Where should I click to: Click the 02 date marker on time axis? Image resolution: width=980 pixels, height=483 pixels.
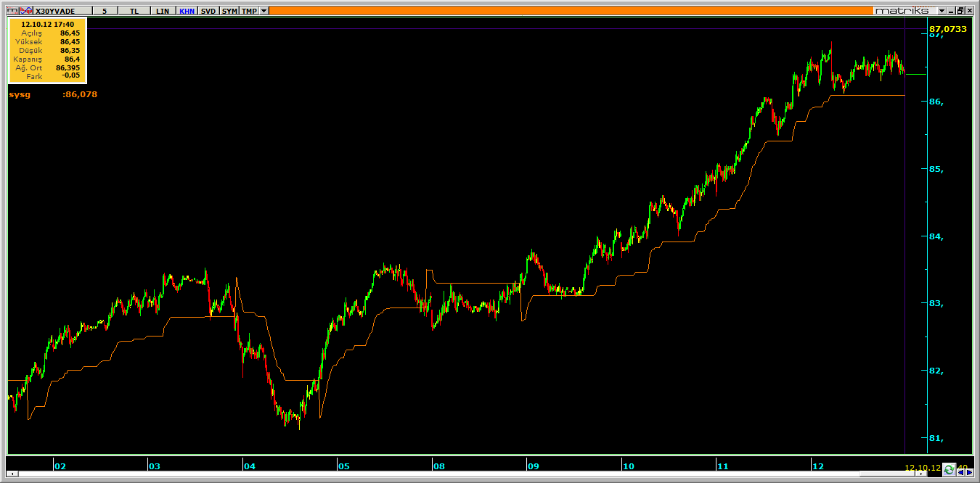pos(60,466)
